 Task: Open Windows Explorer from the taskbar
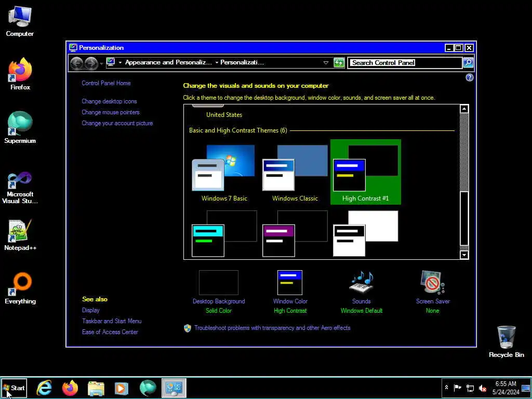pos(96,388)
